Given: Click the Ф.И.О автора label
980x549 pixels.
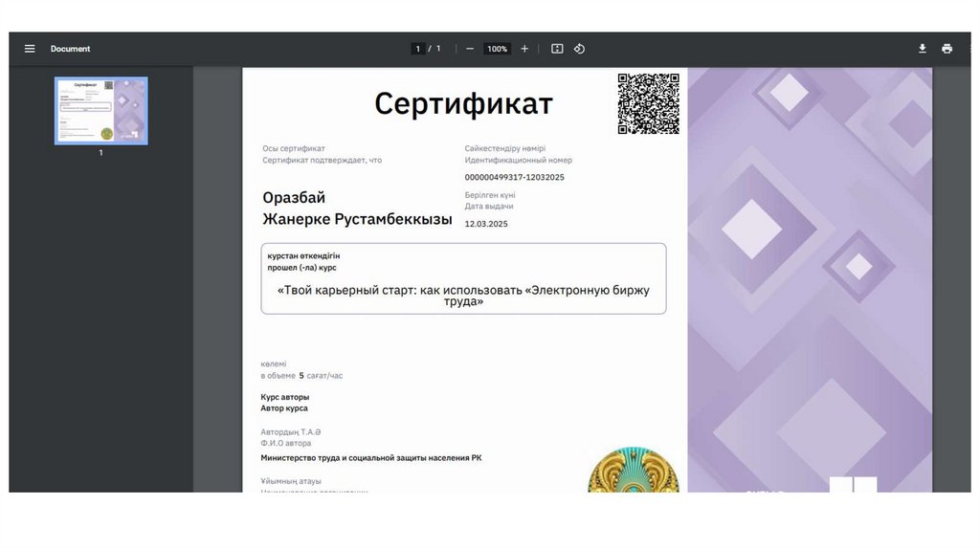Looking at the screenshot, I should point(285,443).
